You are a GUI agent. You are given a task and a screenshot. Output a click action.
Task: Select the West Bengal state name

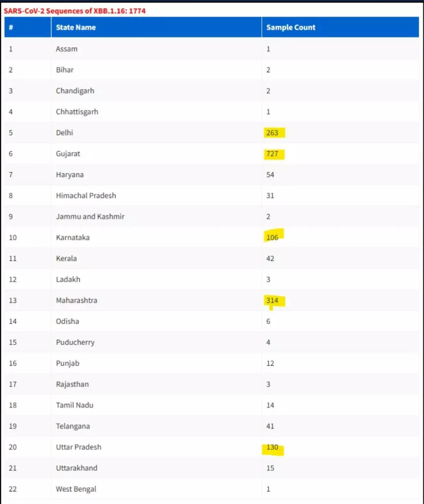pyautogui.click(x=76, y=489)
